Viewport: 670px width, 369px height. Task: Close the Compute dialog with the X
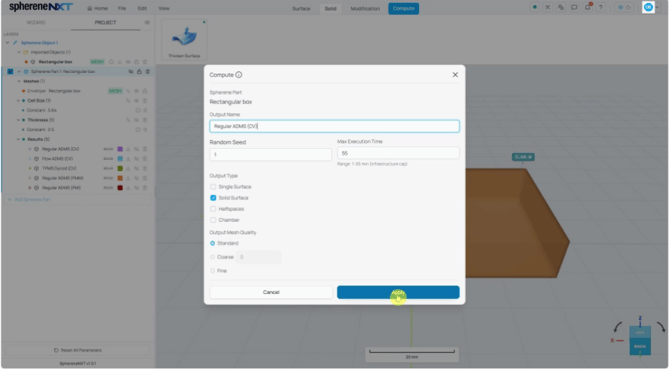pos(455,75)
